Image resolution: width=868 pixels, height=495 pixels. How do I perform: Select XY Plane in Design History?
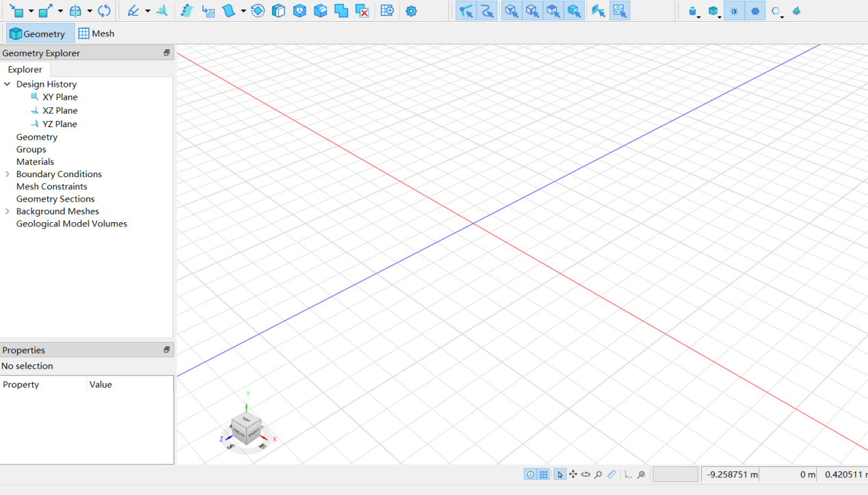pos(60,97)
